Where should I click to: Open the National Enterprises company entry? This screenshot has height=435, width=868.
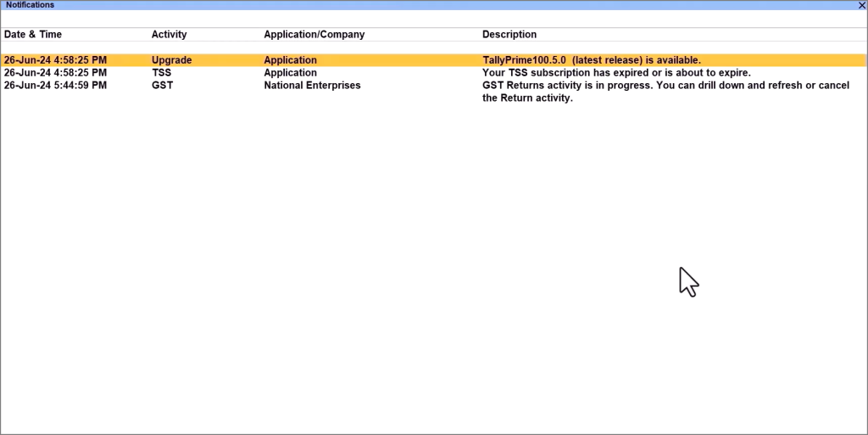click(x=312, y=86)
